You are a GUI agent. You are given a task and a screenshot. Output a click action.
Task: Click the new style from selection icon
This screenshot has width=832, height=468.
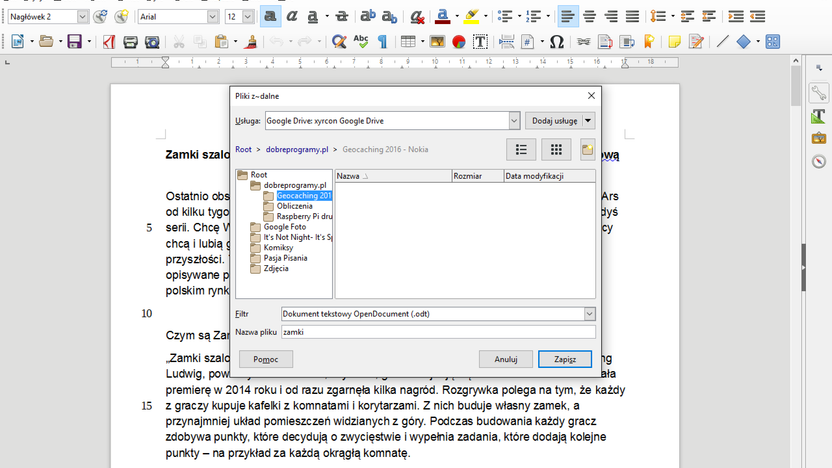[x=122, y=16]
